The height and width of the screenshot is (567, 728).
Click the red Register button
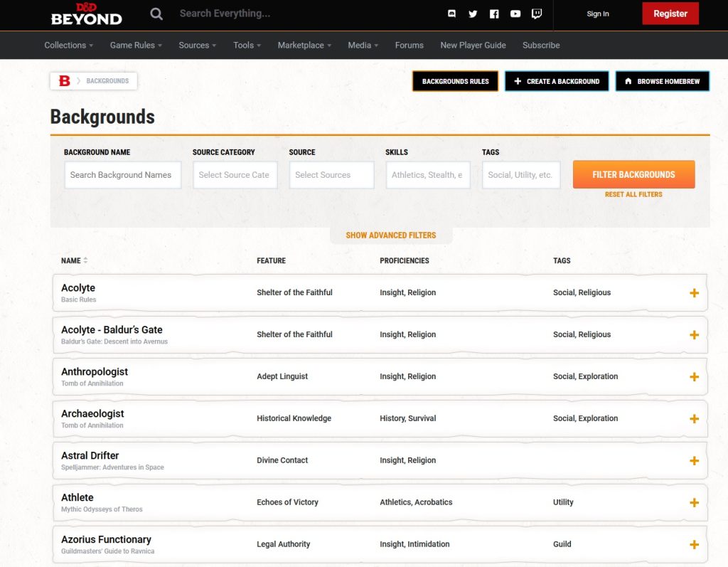[670, 14]
